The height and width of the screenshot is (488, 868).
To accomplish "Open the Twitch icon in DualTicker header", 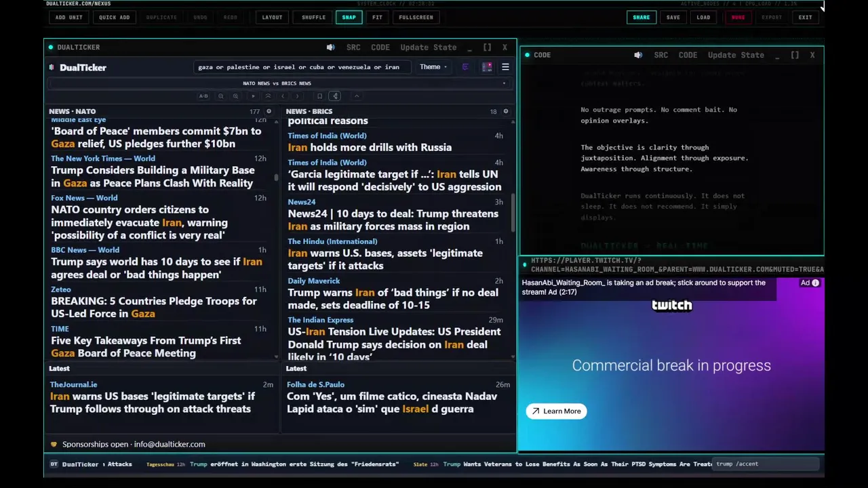I will coord(465,67).
